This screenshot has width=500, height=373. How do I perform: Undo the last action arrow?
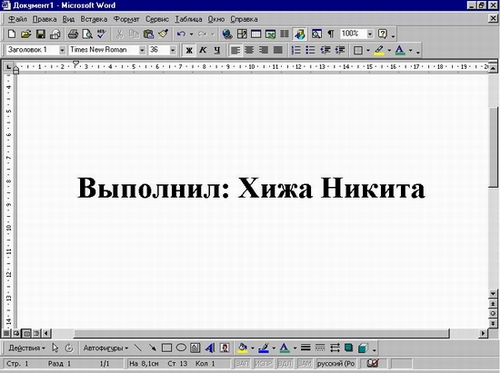(181, 34)
